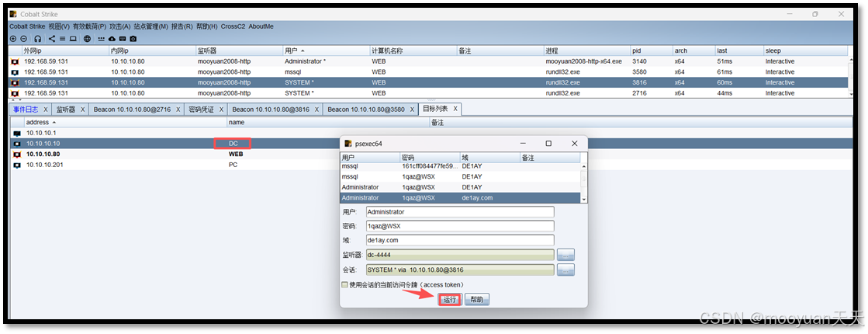Image resolution: width=868 pixels, height=334 pixels.
Task: Open downloaded files cloud icon
Action: [x=112, y=39]
